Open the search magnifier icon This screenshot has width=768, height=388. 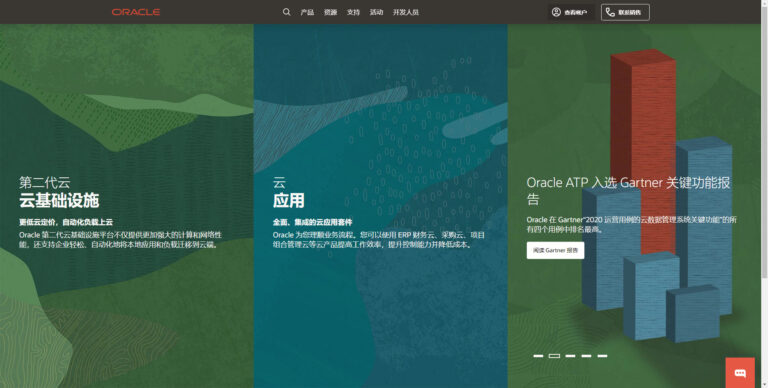pos(287,12)
